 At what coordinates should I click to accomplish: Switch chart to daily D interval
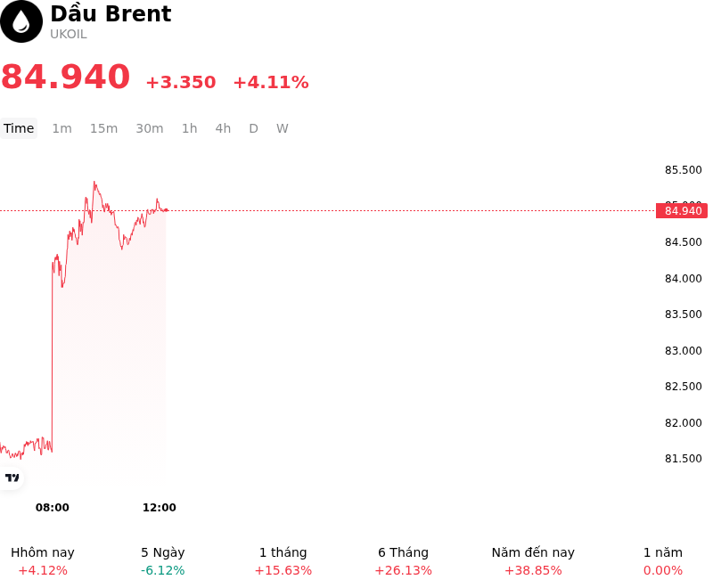pyautogui.click(x=253, y=128)
